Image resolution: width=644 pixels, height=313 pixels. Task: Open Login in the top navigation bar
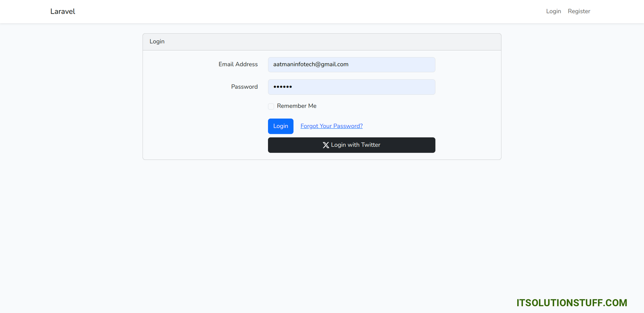coord(553,11)
